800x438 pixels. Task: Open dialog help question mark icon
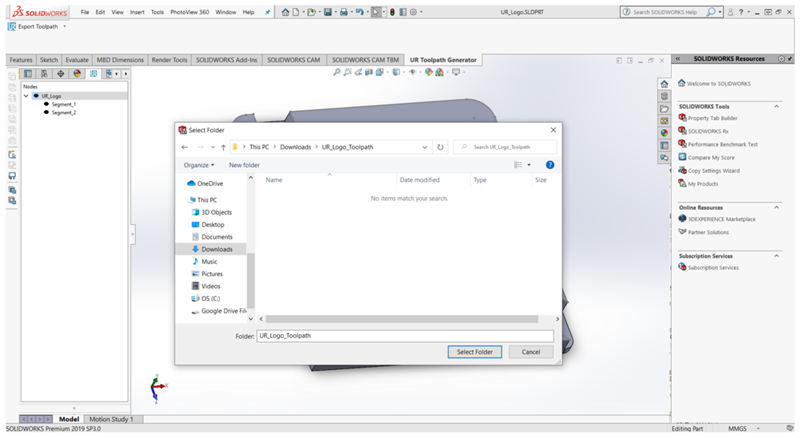[x=549, y=165]
